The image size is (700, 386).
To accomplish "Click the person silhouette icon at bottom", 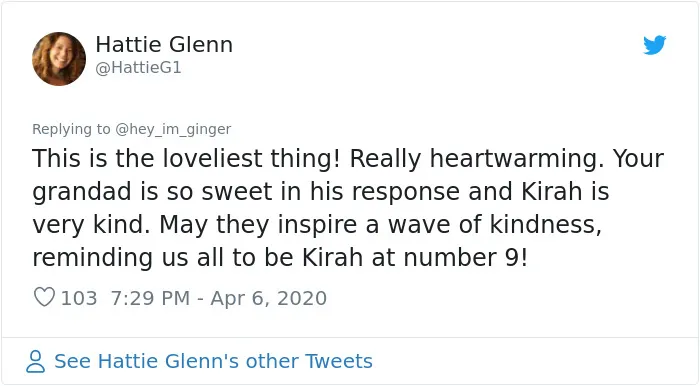I will tap(35, 361).
